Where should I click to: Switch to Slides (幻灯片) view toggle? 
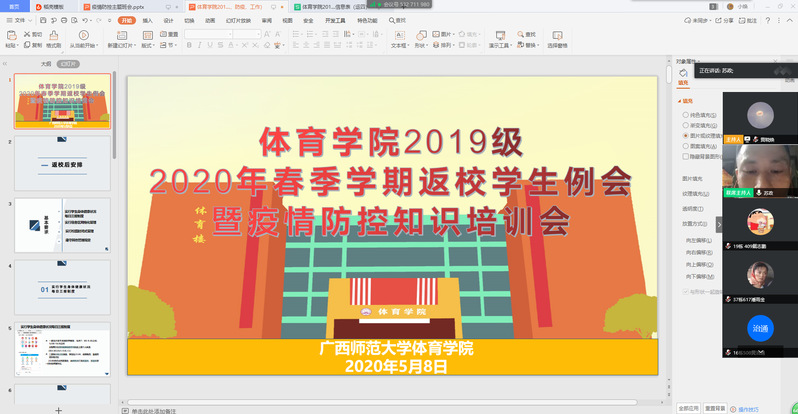68,64
